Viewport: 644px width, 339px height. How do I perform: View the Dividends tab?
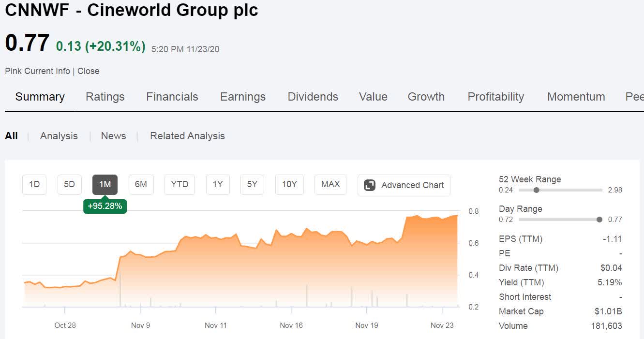tap(313, 97)
